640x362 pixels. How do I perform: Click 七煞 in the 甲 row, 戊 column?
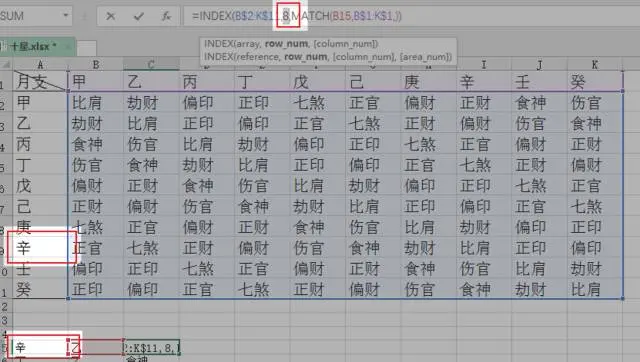(x=317, y=102)
